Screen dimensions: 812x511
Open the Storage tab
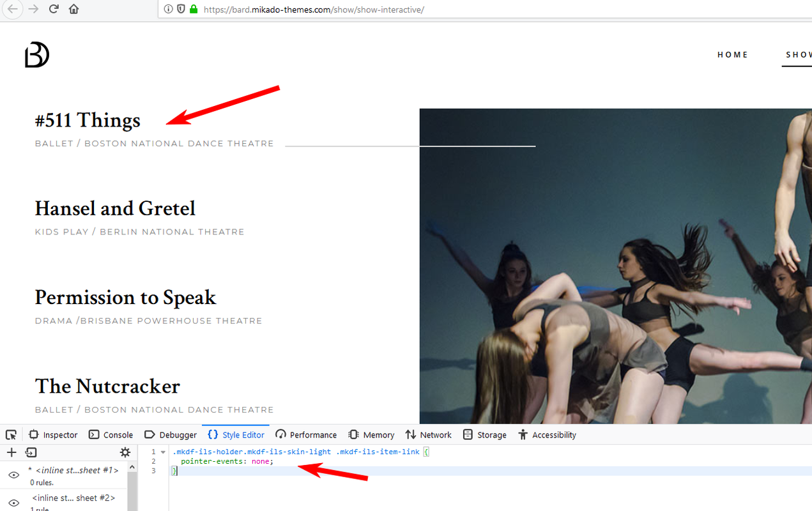(484, 435)
